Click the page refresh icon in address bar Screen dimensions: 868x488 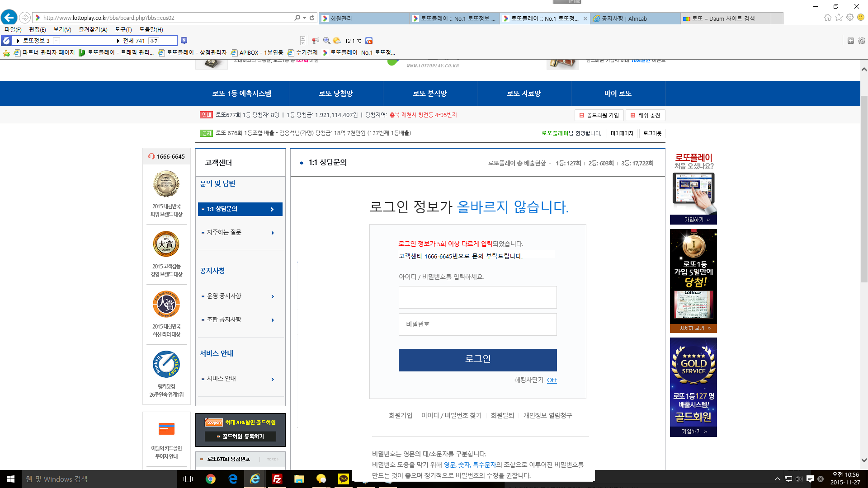(x=312, y=18)
